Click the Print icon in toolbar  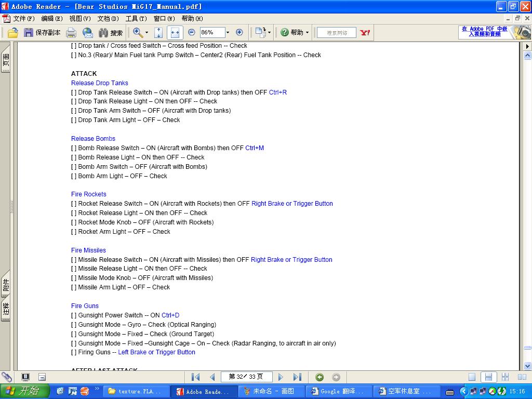pyautogui.click(x=71, y=33)
